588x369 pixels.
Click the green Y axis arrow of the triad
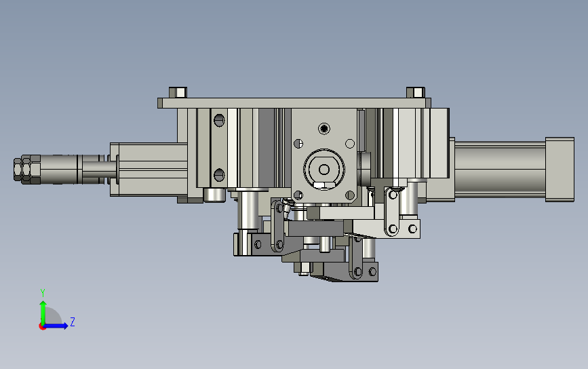[43, 312]
